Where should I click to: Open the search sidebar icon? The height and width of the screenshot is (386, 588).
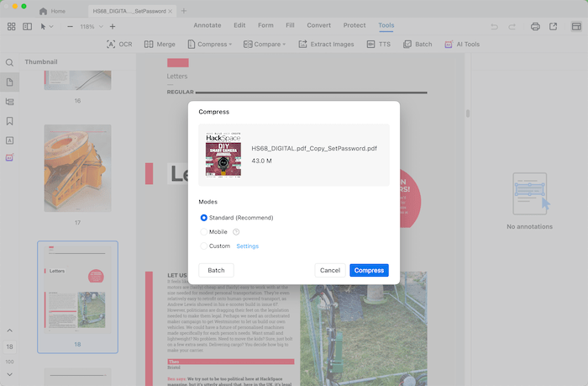10,63
